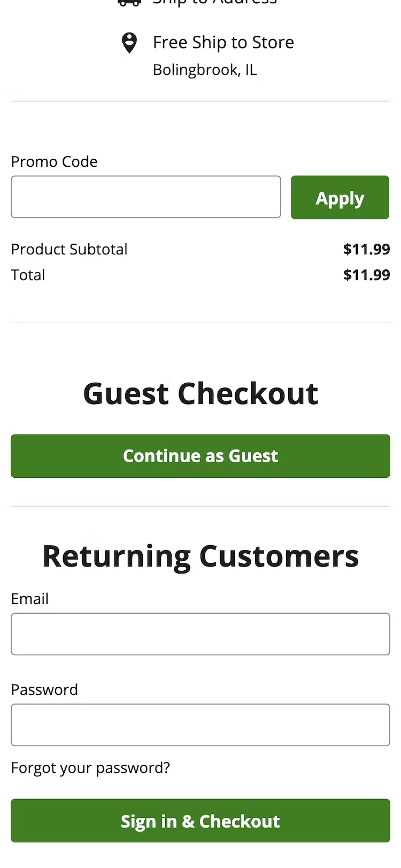The width and height of the screenshot is (401, 868).
Task: Click the Product Subtotal label
Action: [69, 249]
